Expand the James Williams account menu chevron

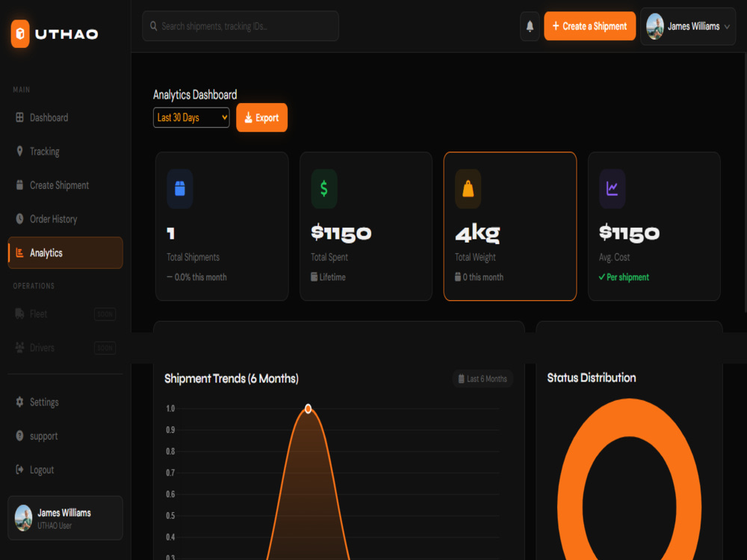coord(727,27)
